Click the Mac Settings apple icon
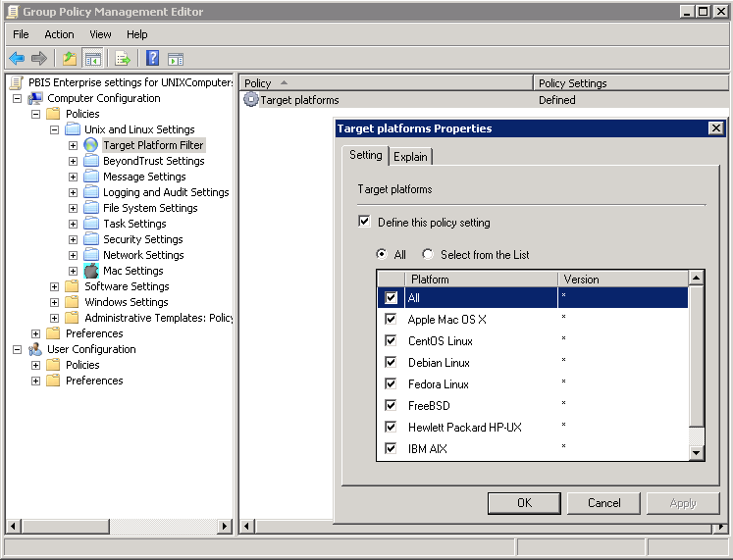The height and width of the screenshot is (560, 733). [x=91, y=271]
